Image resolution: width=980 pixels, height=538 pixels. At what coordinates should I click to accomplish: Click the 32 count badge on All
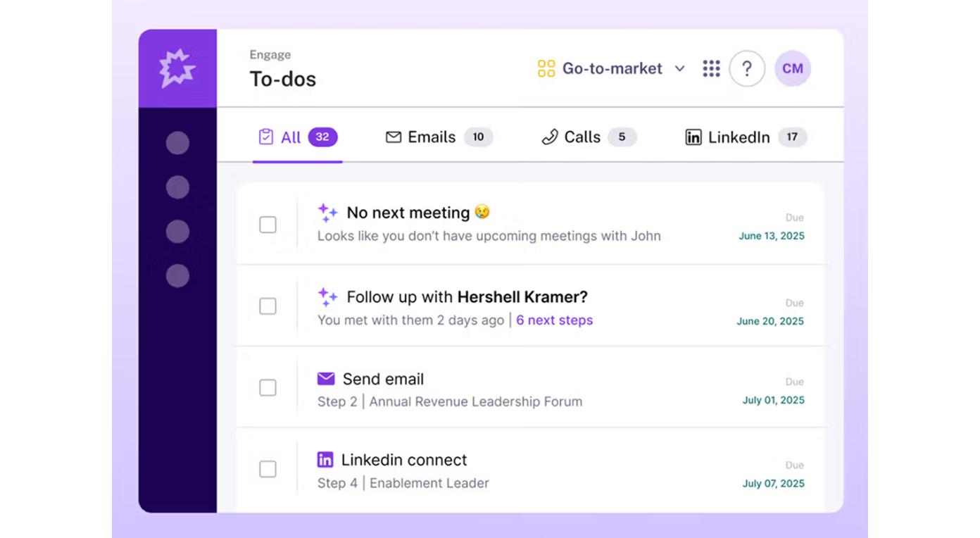(322, 137)
